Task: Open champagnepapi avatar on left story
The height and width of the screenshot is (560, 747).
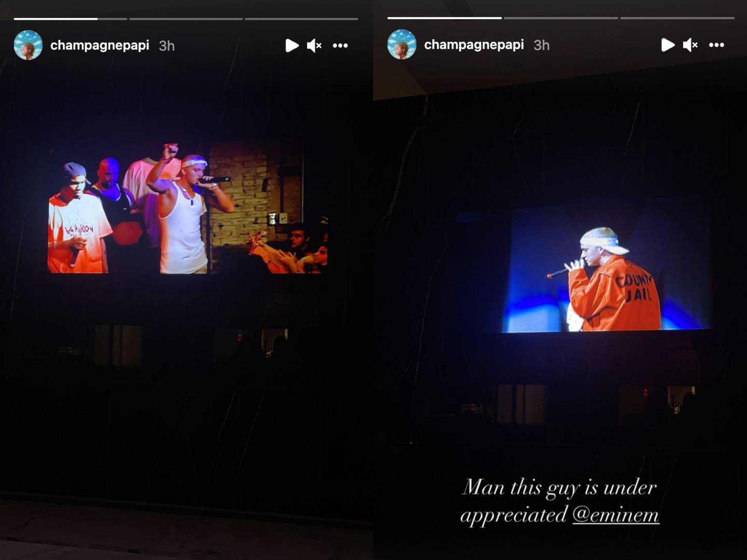Action: (28, 45)
